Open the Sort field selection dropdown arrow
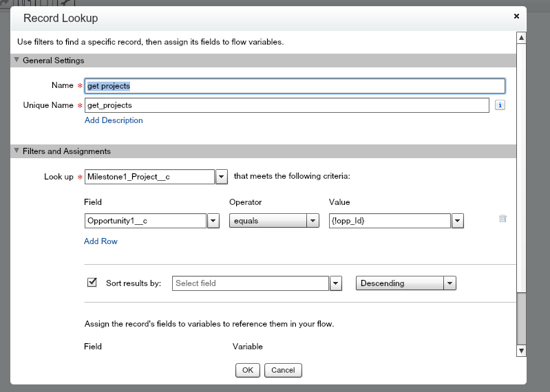550x392 pixels. (336, 283)
